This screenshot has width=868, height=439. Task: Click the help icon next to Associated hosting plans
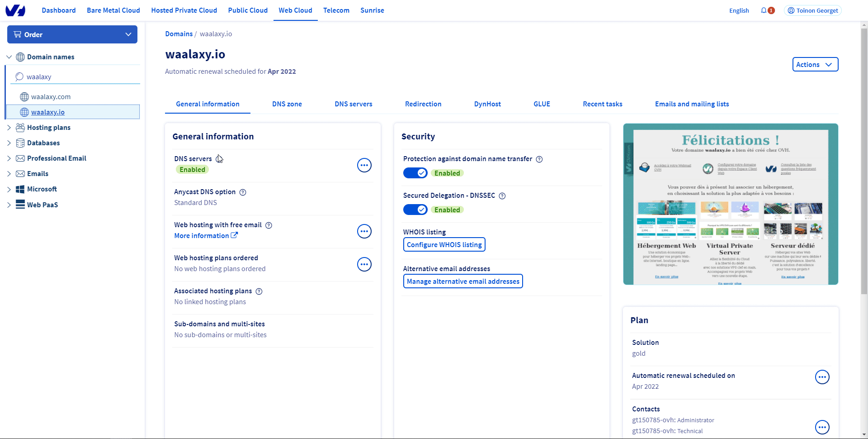coord(259,291)
